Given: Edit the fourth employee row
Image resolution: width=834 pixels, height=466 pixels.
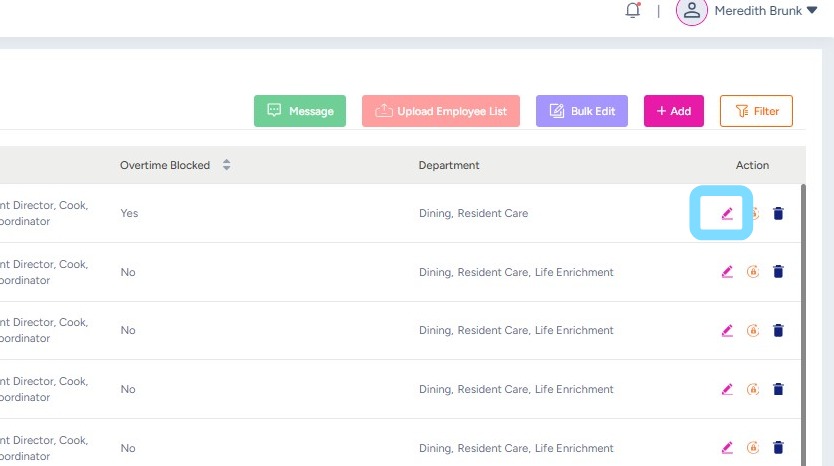Looking at the screenshot, I should click(x=727, y=389).
